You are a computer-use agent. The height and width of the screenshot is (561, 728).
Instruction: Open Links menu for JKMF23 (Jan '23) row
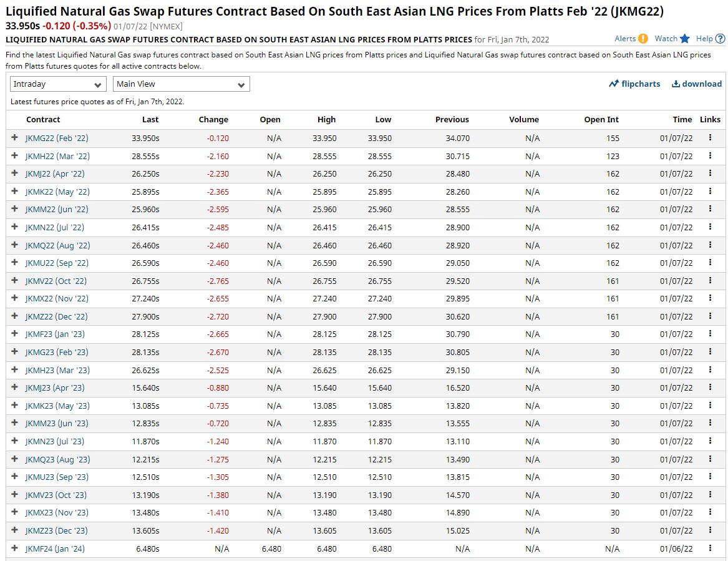click(x=710, y=333)
